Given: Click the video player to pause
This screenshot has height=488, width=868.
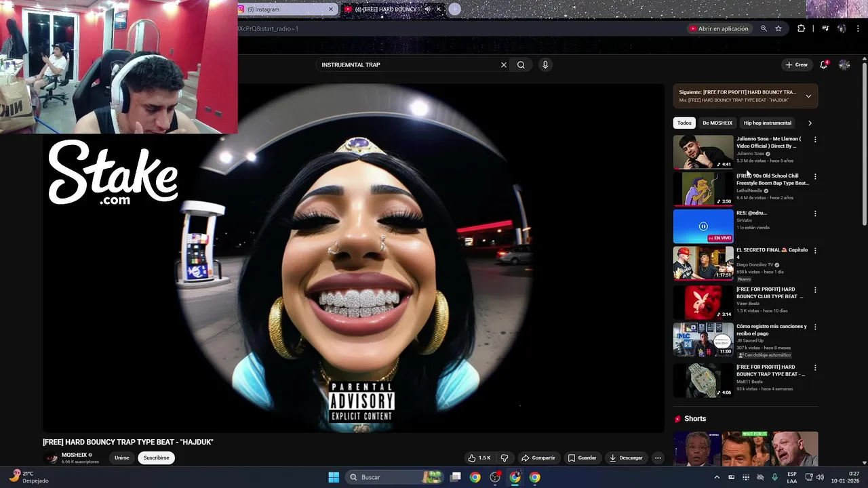Looking at the screenshot, I should pyautogui.click(x=353, y=258).
